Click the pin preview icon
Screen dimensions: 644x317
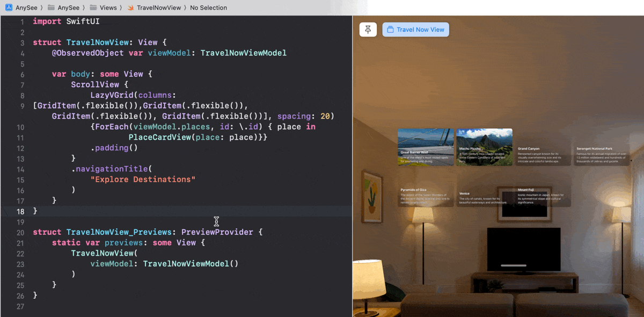pyautogui.click(x=368, y=30)
